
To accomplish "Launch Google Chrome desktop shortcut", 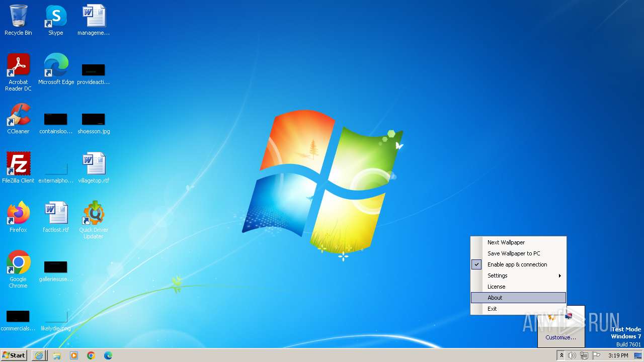I will coord(18,269).
